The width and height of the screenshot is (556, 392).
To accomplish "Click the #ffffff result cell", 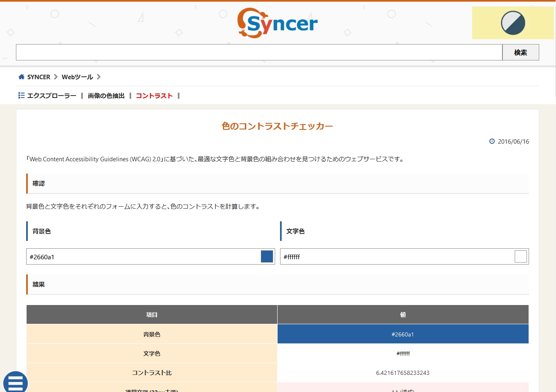I will coord(403,353).
